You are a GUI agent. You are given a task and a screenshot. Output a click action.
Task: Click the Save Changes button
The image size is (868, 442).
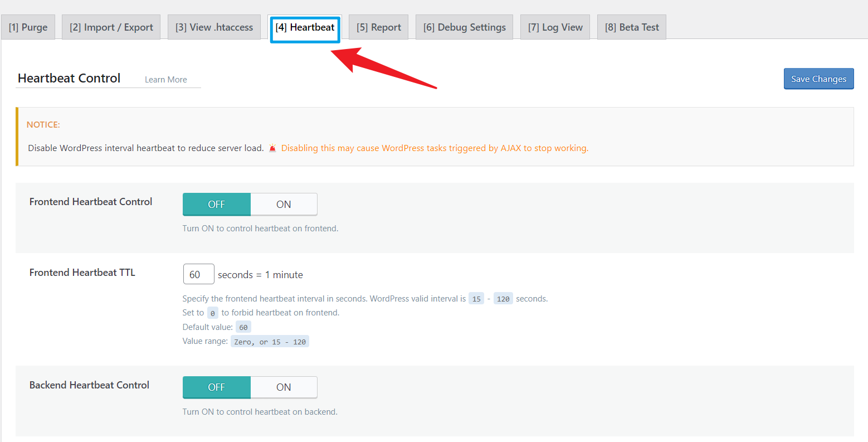click(818, 79)
